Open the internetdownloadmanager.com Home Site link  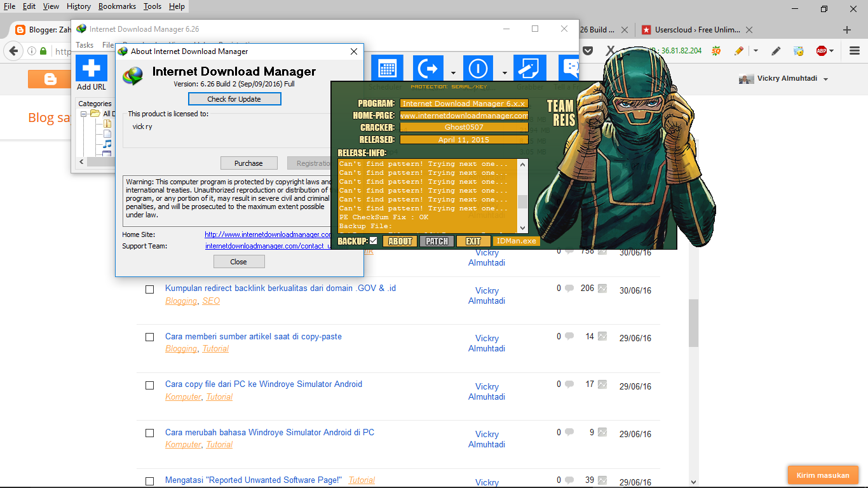coord(268,234)
